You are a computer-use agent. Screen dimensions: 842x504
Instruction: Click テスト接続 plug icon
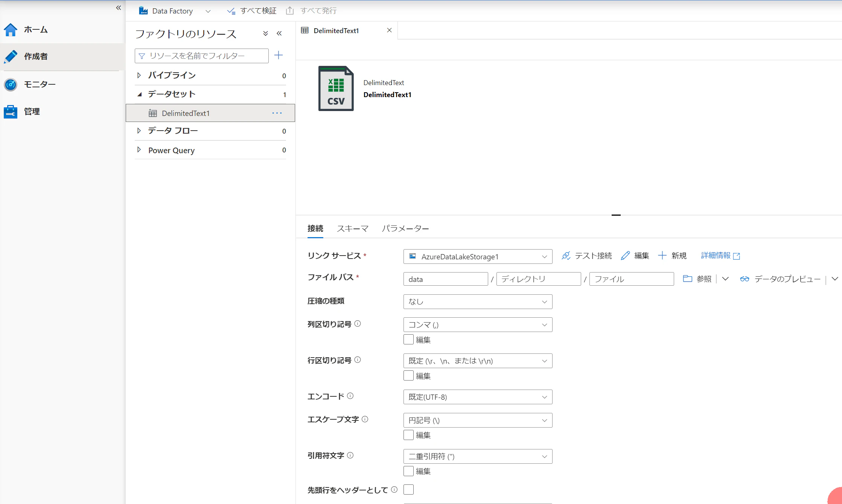click(x=566, y=256)
